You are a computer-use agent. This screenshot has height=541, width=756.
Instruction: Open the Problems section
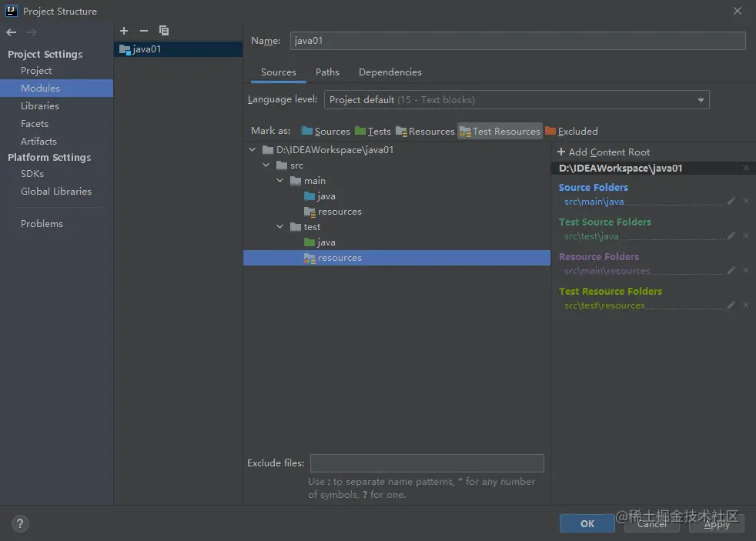tap(42, 224)
